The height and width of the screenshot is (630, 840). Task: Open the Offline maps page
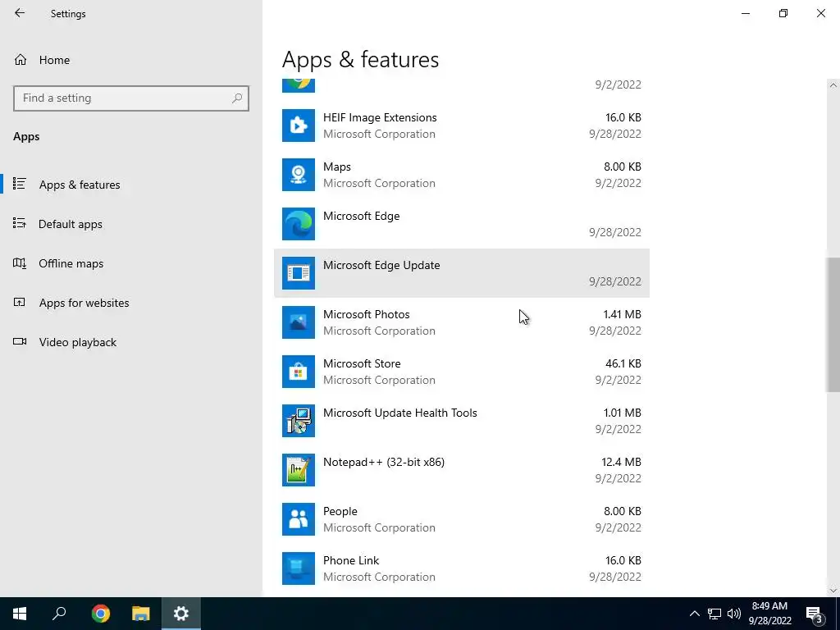(x=131, y=263)
